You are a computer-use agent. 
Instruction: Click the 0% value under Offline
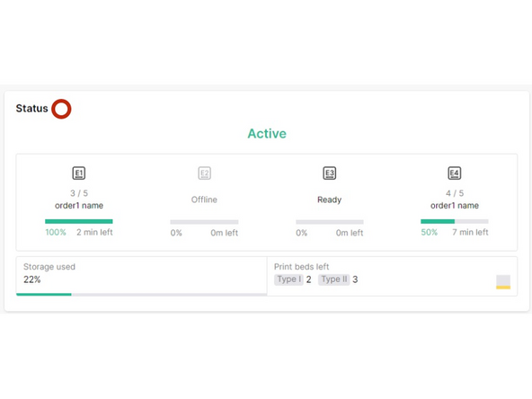click(x=176, y=233)
